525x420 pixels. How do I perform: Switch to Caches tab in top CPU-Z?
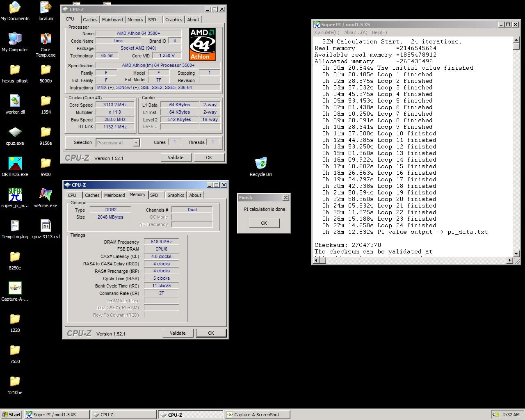90,20
